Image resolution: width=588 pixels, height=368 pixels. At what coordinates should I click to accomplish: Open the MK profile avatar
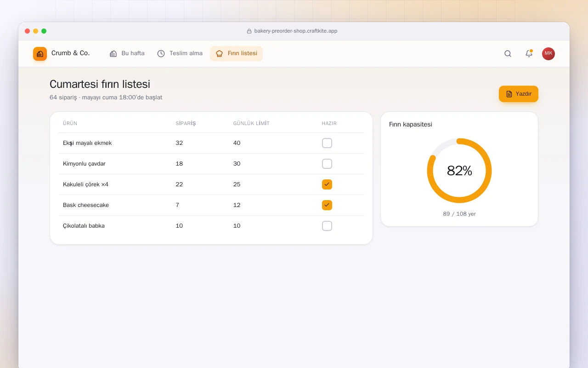pyautogui.click(x=548, y=54)
